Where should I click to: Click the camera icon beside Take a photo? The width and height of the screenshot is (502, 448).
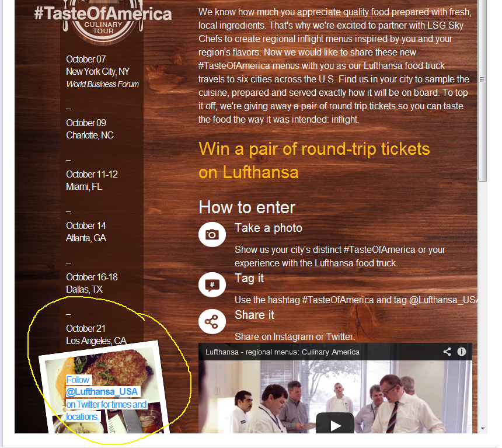[212, 235]
